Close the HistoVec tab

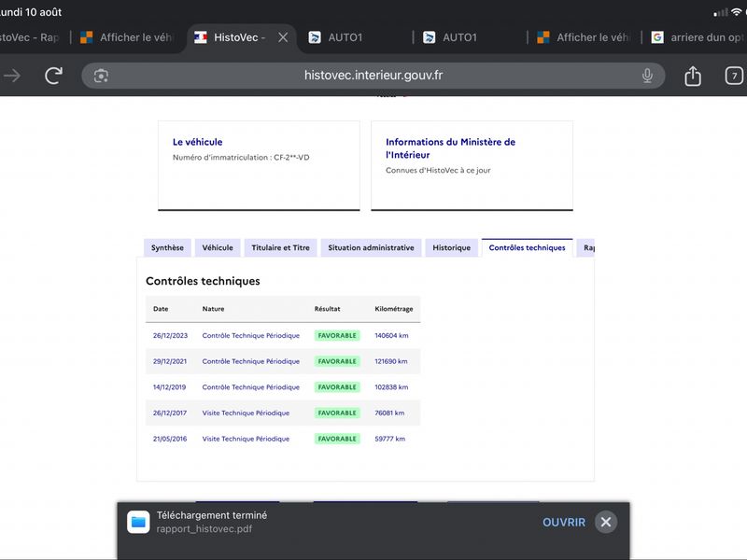(x=283, y=37)
